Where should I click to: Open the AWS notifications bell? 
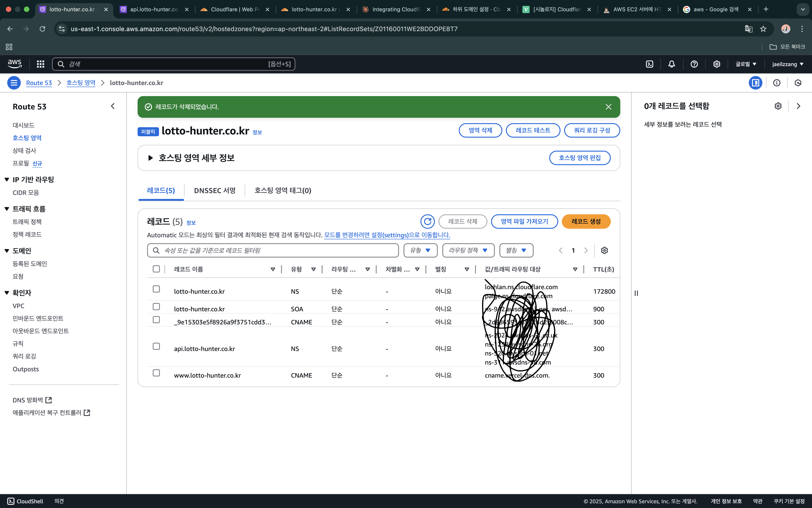tap(671, 64)
